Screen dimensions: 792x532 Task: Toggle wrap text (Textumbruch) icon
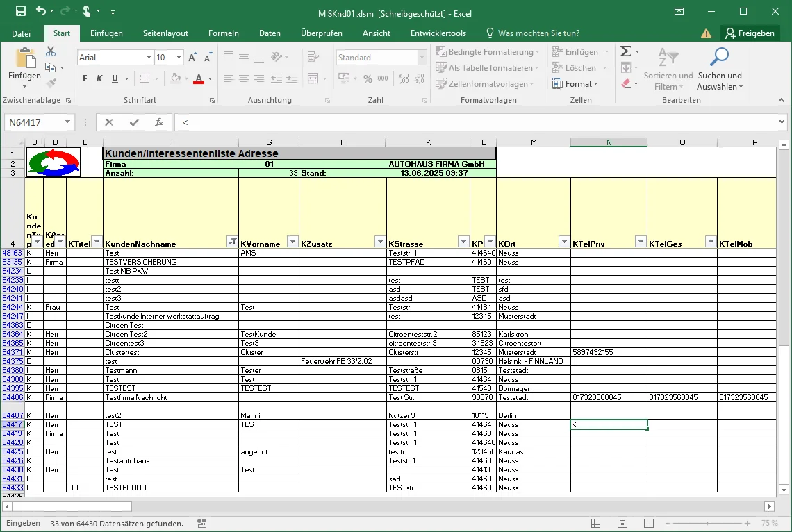coord(313,56)
